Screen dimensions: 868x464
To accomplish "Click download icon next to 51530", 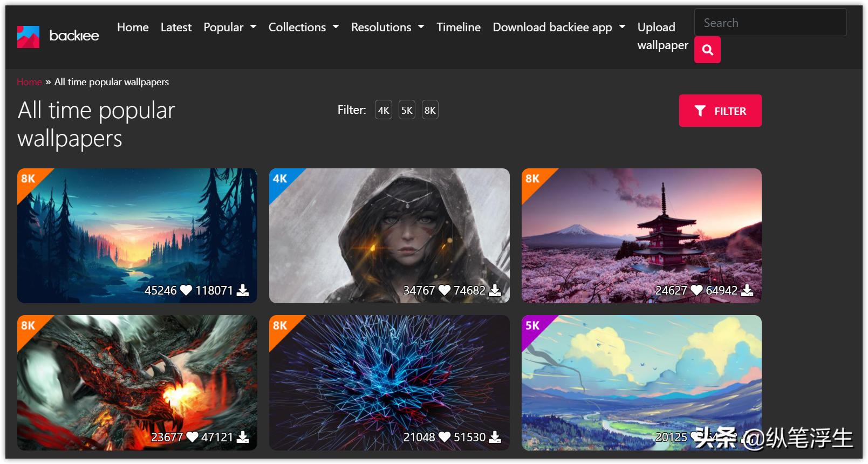I will [495, 437].
